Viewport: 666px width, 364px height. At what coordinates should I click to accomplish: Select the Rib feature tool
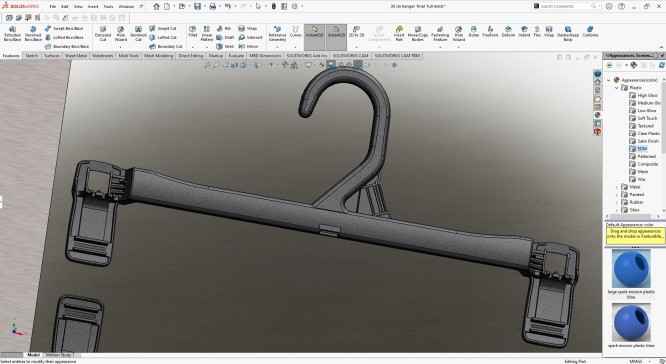click(x=224, y=28)
